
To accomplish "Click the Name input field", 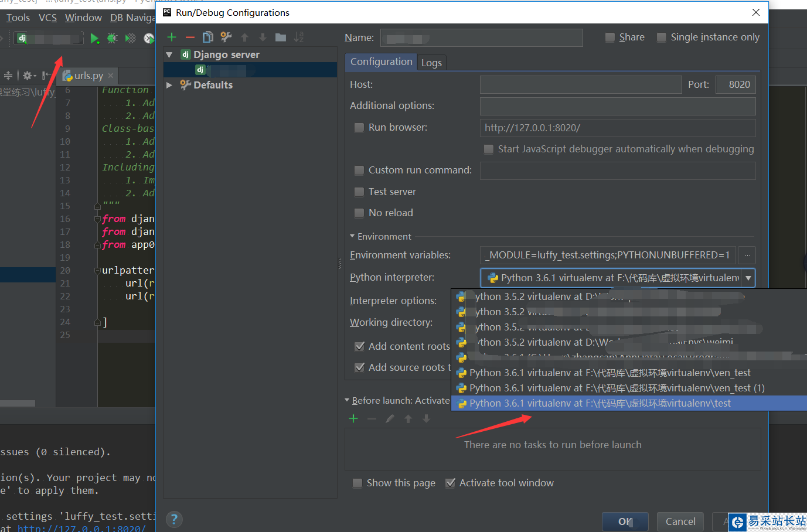I will coord(481,37).
